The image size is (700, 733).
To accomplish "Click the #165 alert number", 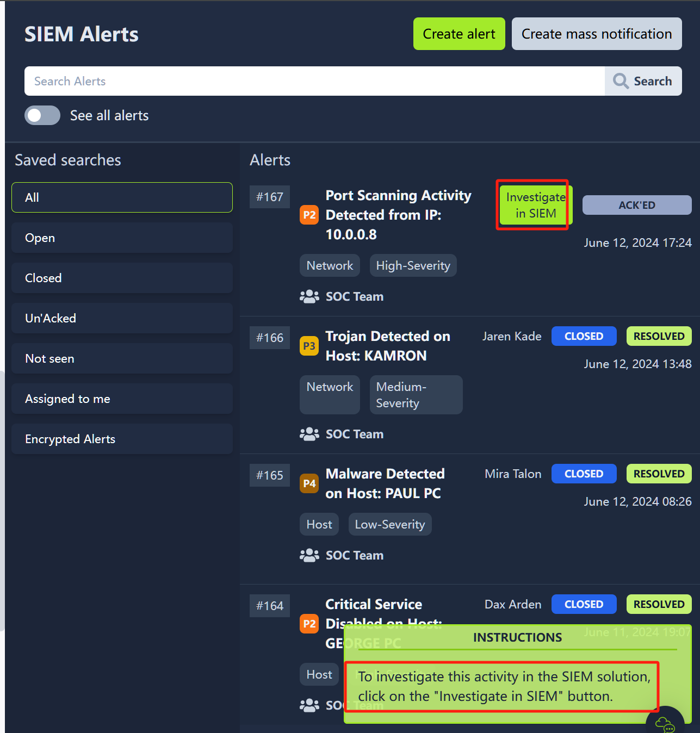I will click(x=270, y=475).
